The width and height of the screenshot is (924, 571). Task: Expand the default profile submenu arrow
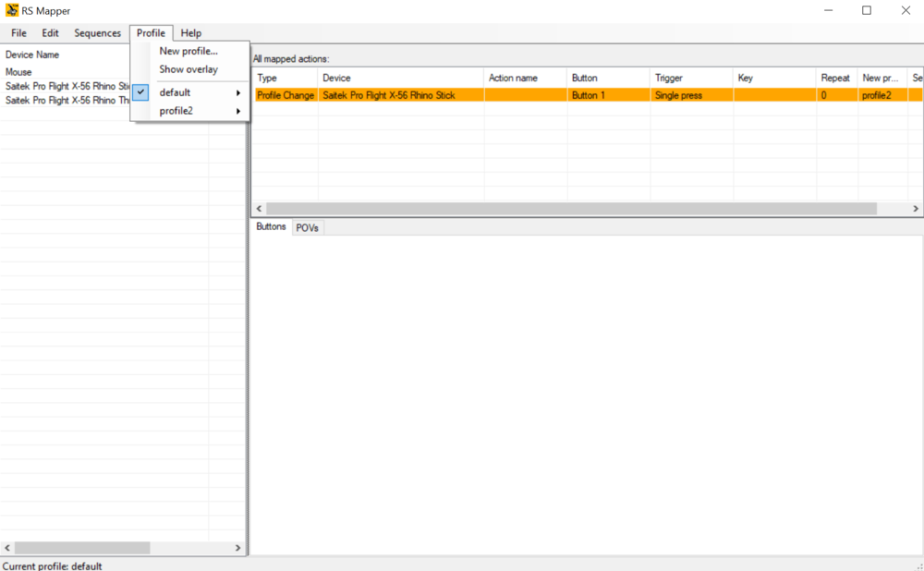(x=238, y=93)
